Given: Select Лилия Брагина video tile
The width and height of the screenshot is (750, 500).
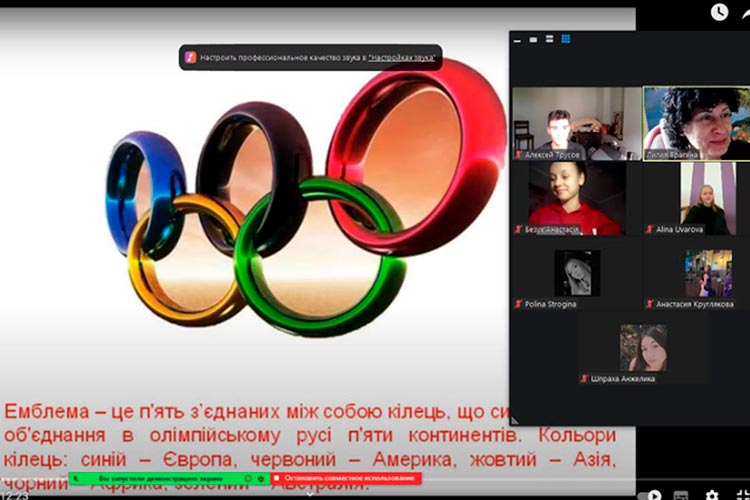Looking at the screenshot, I should [696, 123].
